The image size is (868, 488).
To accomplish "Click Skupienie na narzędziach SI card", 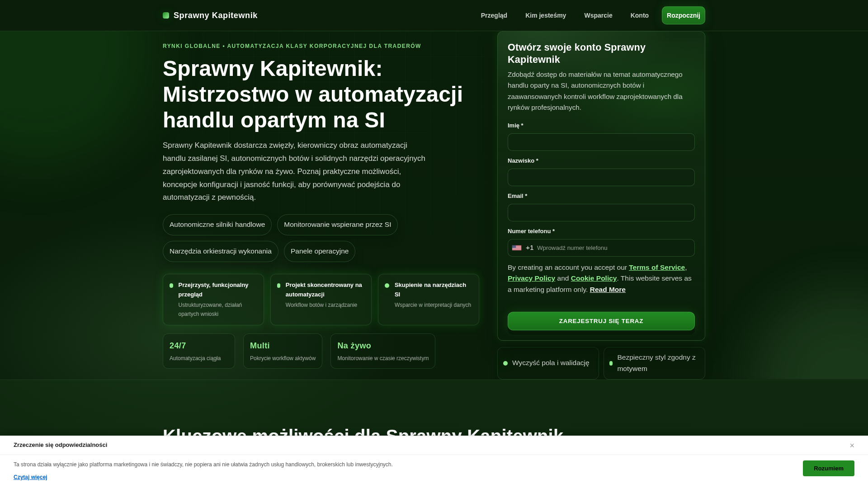I will pyautogui.click(x=428, y=300).
